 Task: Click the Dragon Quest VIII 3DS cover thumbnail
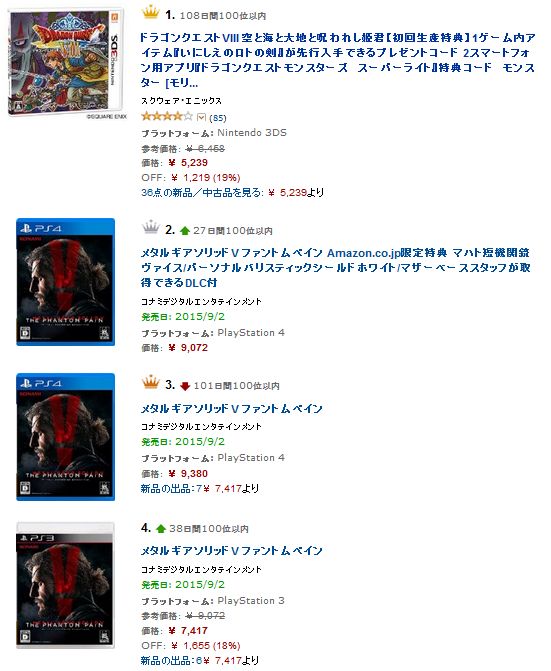66,62
